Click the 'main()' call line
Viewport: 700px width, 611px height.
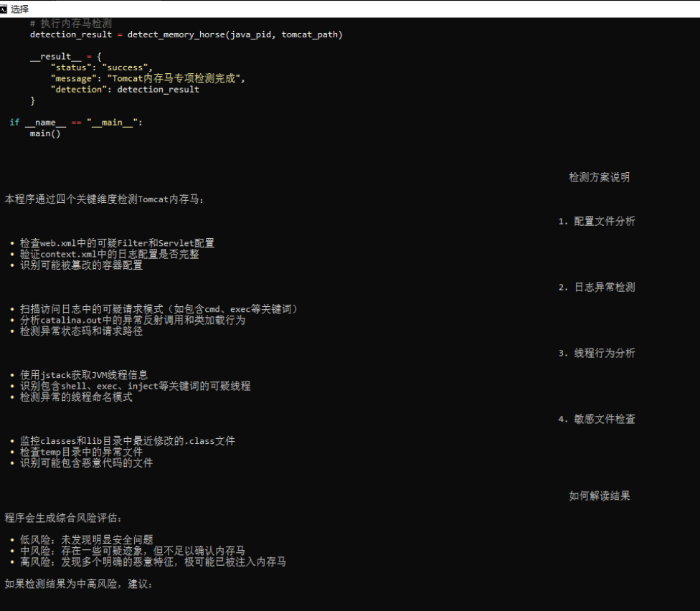tap(45, 133)
